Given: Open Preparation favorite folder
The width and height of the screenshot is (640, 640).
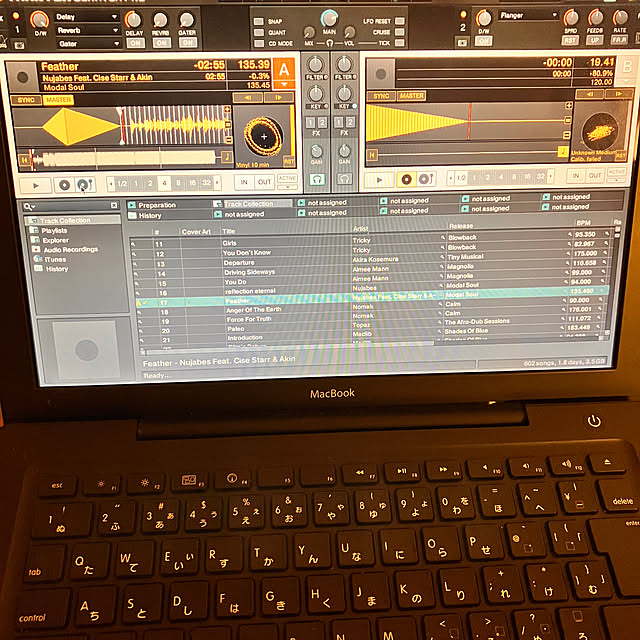Looking at the screenshot, I should tap(152, 205).
